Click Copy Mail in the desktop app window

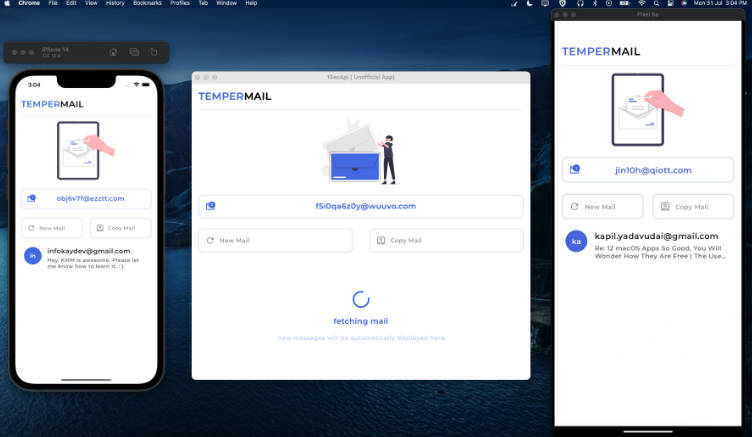446,240
